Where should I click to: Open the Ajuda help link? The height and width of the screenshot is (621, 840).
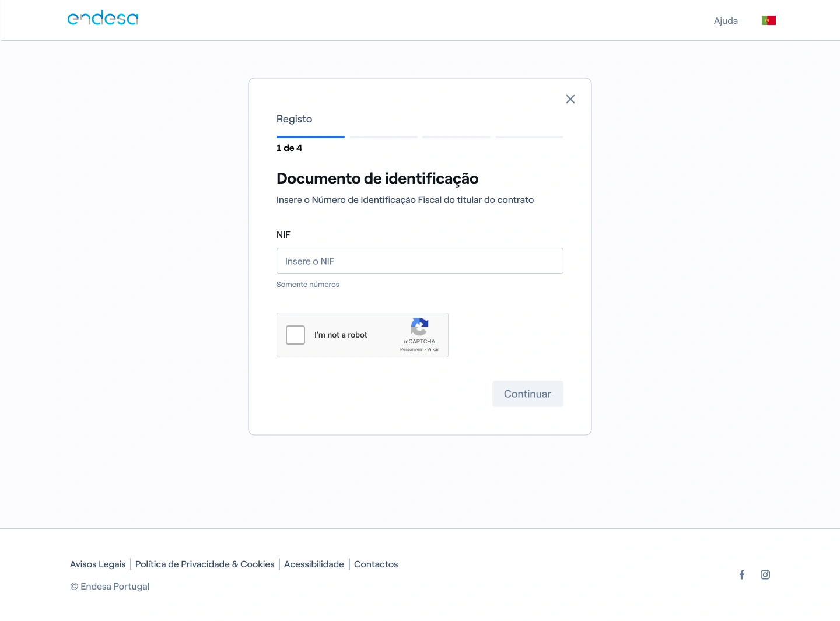(x=726, y=21)
